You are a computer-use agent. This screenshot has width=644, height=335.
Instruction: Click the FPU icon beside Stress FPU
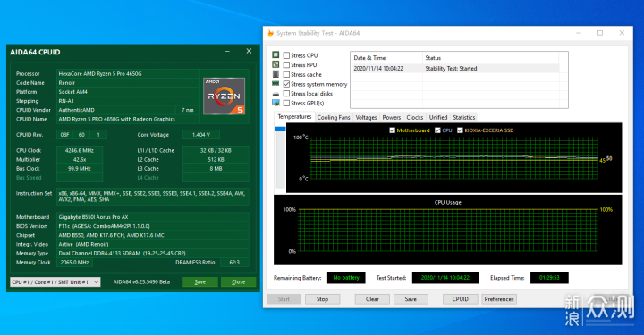[275, 64]
